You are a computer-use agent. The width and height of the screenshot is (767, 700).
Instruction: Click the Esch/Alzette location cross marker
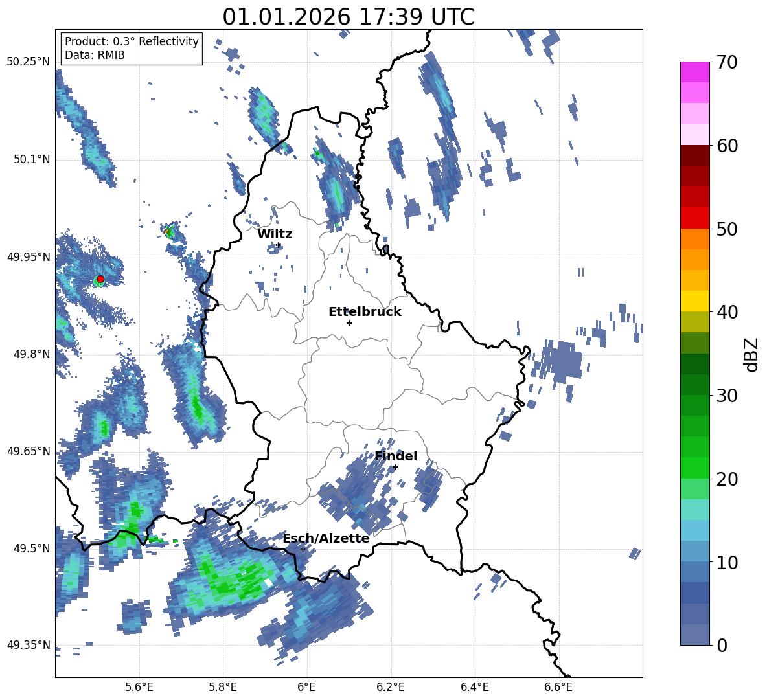coord(303,549)
